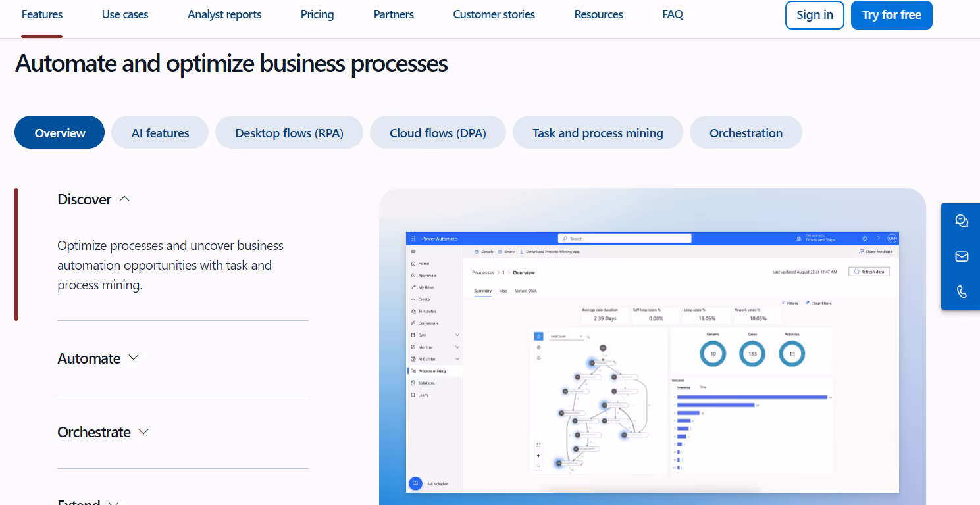Image resolution: width=980 pixels, height=505 pixels.
Task: Expand the Automate accordion section
Action: click(98, 358)
